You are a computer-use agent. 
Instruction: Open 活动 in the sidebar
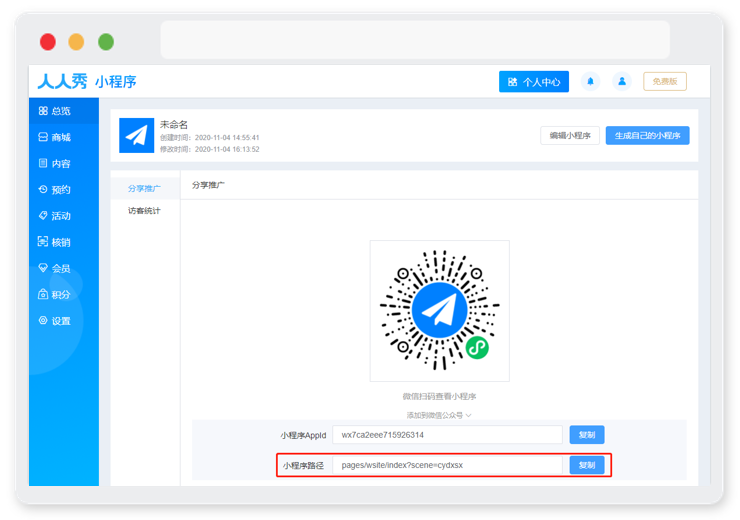tap(64, 216)
